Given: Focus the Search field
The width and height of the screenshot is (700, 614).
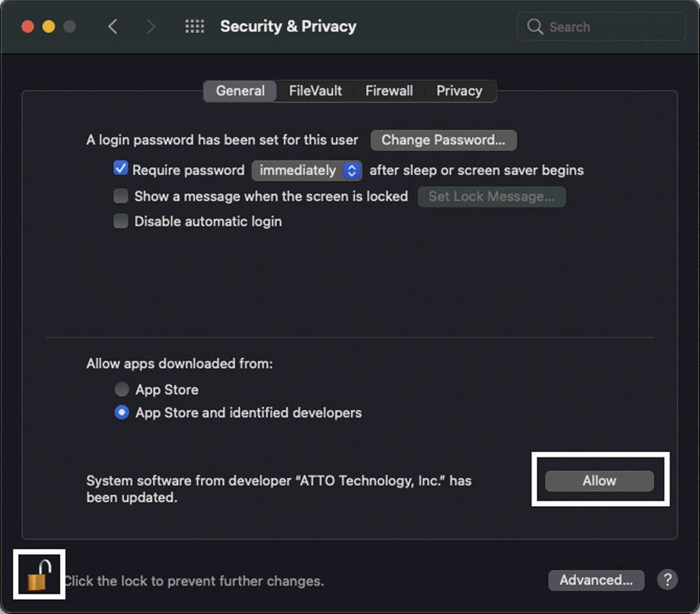Looking at the screenshot, I should coord(601,27).
